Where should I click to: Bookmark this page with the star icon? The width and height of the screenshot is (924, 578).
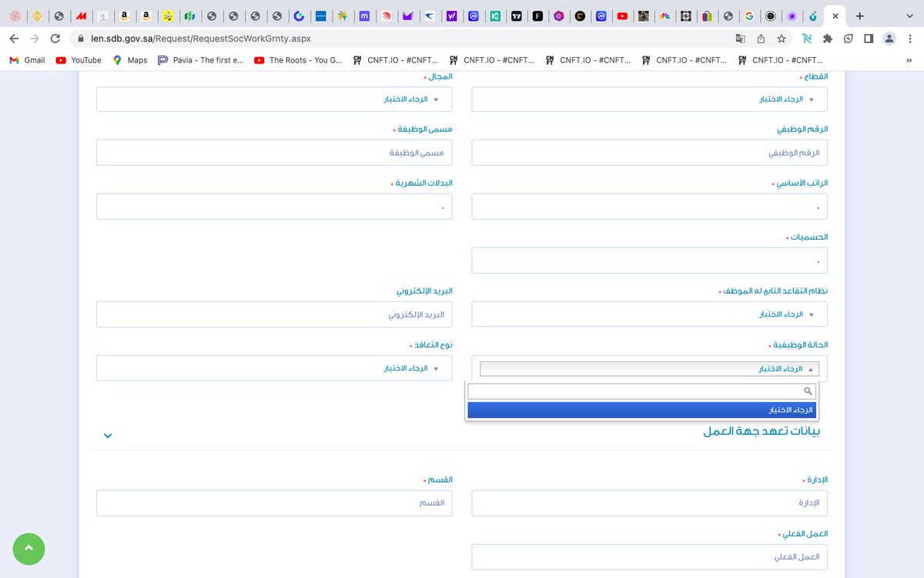pyautogui.click(x=782, y=39)
